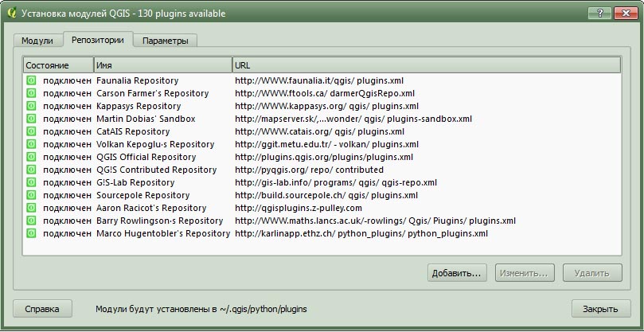Click the plugins.qgis.org URL
Image resolution: width=644 pixels, height=332 pixels.
pyautogui.click(x=324, y=157)
